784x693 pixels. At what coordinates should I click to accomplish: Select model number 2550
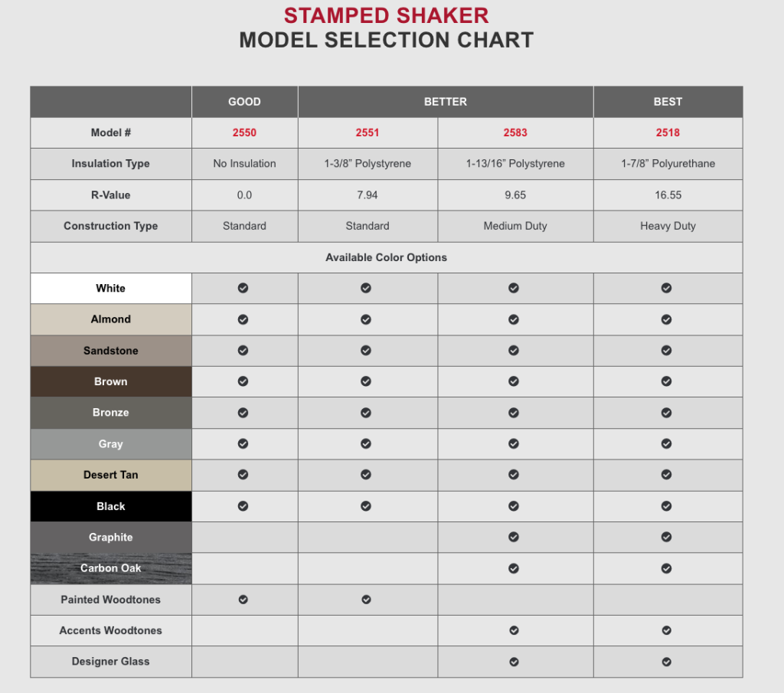click(x=244, y=132)
